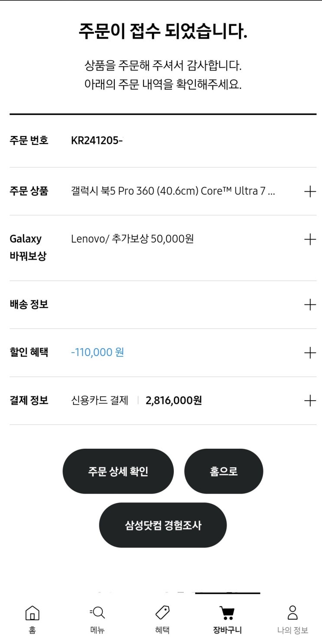
Task: Expand the Galaxy 바꿔보상 row plus
Action: tap(310, 239)
